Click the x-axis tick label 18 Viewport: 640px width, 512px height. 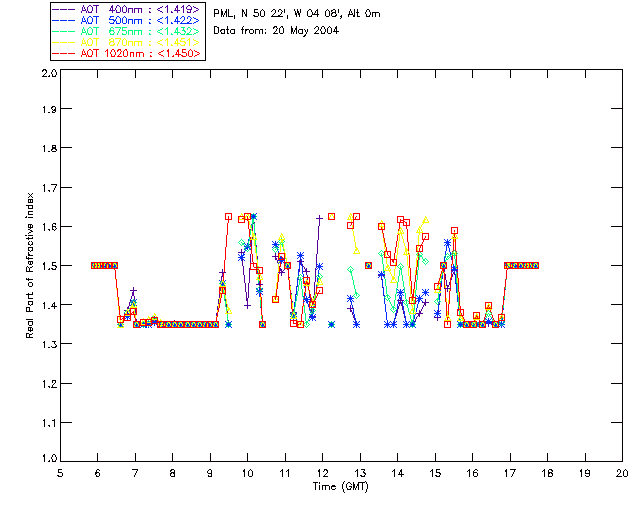(547, 473)
